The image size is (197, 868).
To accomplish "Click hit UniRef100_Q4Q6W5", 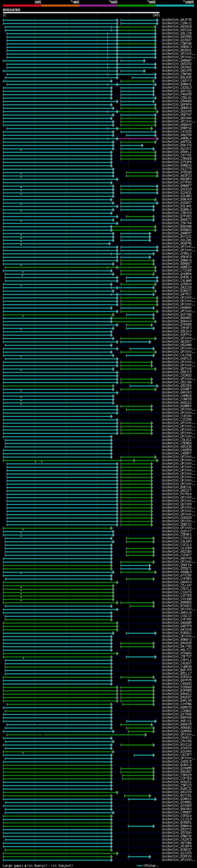I will tap(177, 623).
